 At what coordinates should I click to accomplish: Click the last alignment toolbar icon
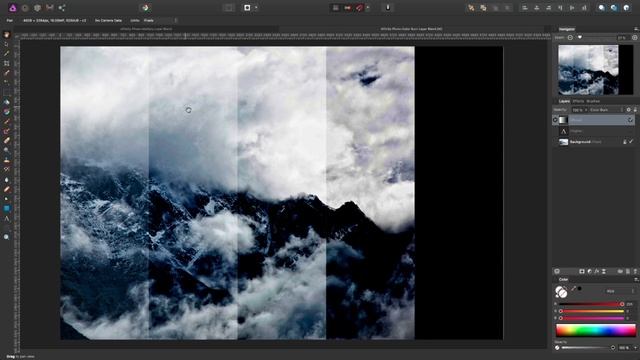point(584,8)
